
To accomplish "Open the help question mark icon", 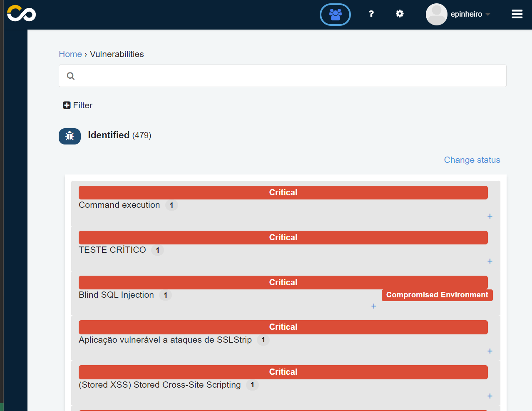I will coord(371,14).
